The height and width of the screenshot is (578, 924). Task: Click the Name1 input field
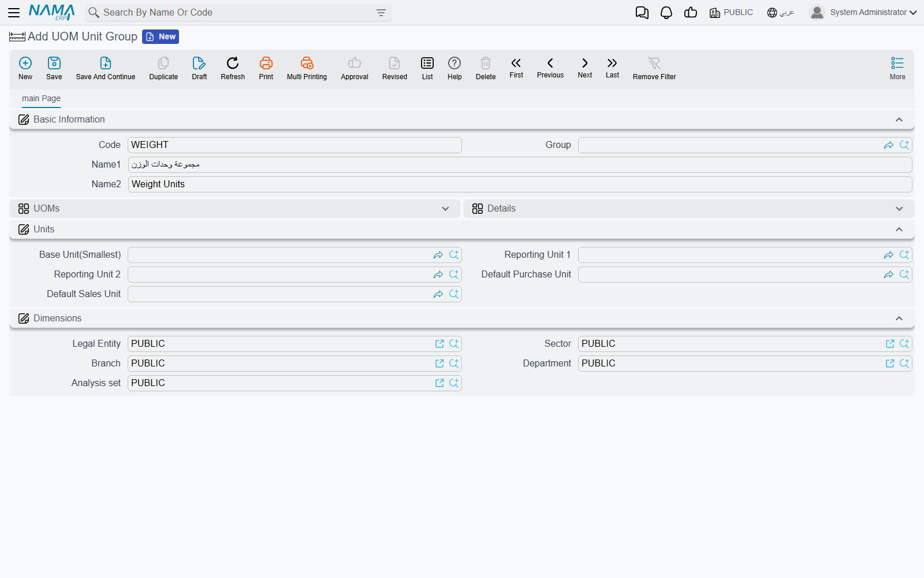[520, 165]
